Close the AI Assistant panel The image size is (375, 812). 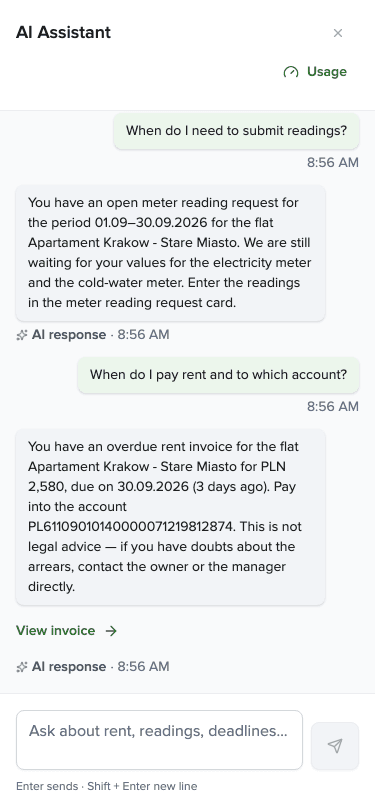[338, 33]
